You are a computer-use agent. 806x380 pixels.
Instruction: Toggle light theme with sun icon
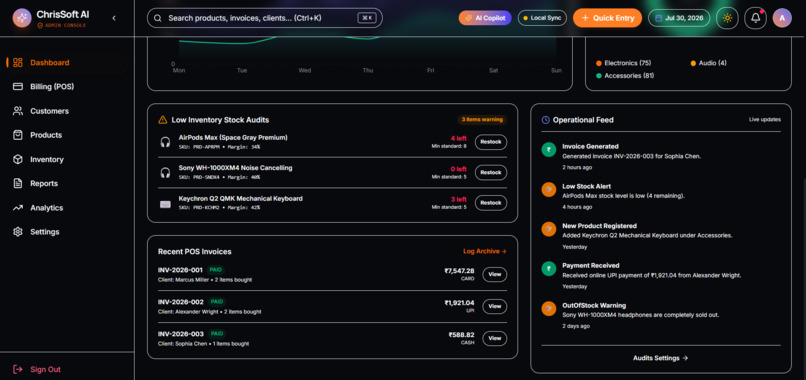(x=727, y=18)
